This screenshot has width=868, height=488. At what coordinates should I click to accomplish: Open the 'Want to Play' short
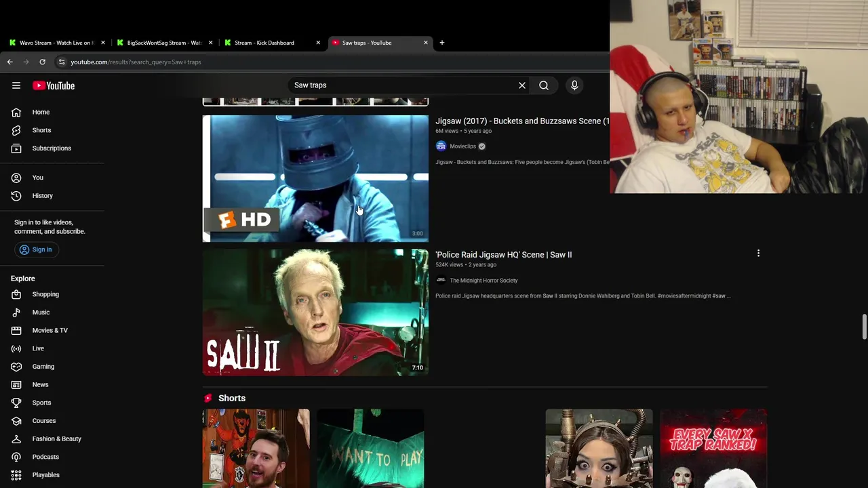[x=370, y=448]
